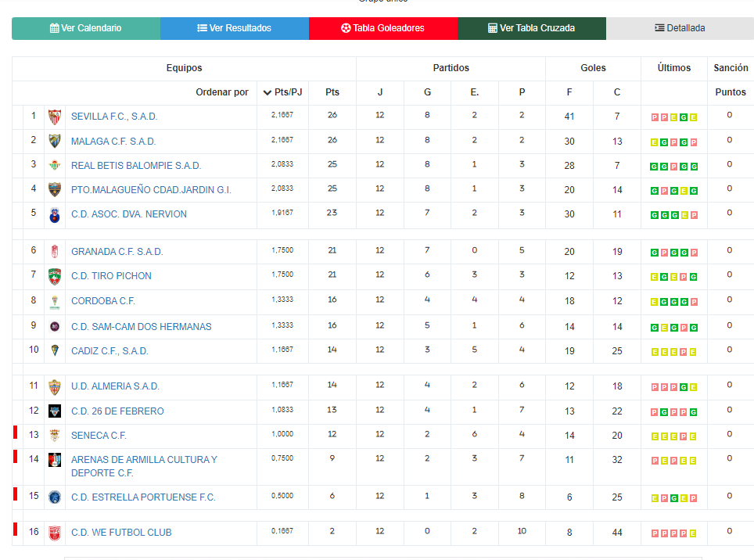Open the Ver Resultados tab
Image resolution: width=754 pixels, height=560 pixels.
pyautogui.click(x=235, y=28)
